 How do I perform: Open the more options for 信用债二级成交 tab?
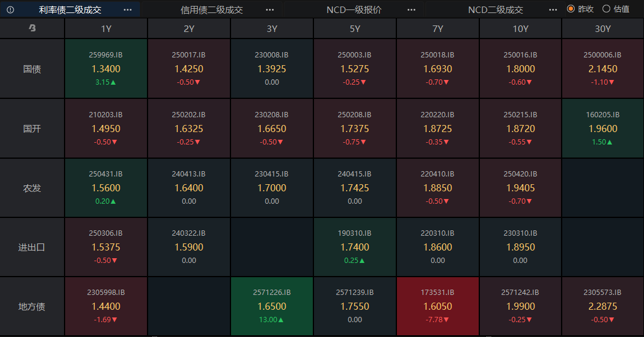coord(270,9)
